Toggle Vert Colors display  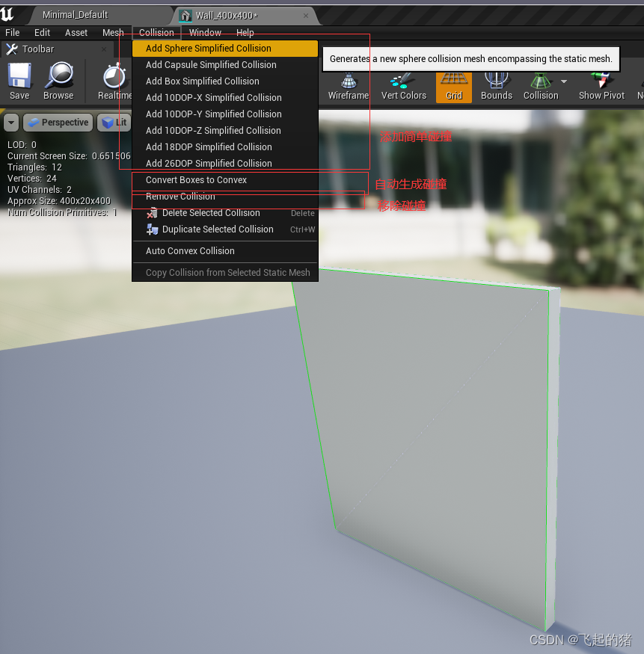pos(404,87)
